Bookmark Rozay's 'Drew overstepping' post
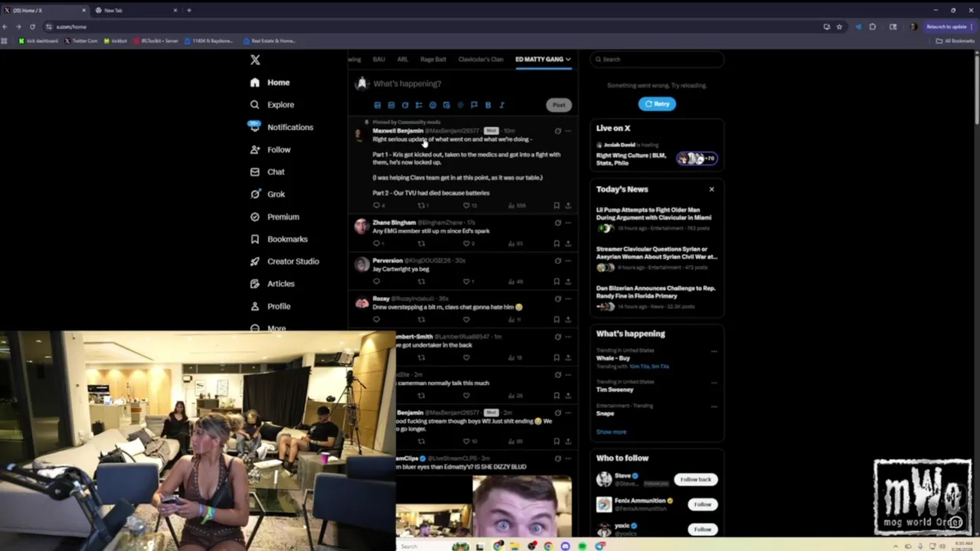 click(557, 319)
